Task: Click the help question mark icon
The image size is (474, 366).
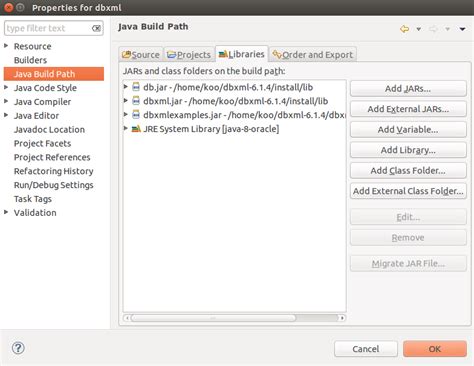Action: [x=18, y=348]
